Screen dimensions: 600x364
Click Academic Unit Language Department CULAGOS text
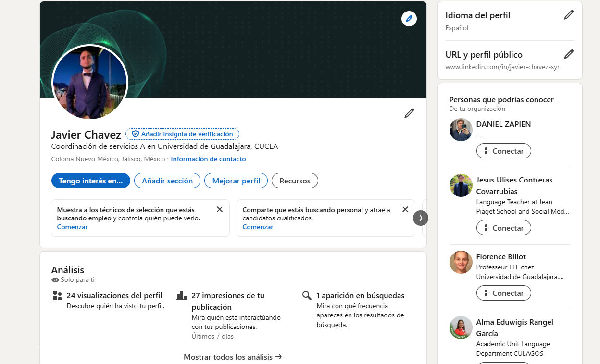(513, 349)
